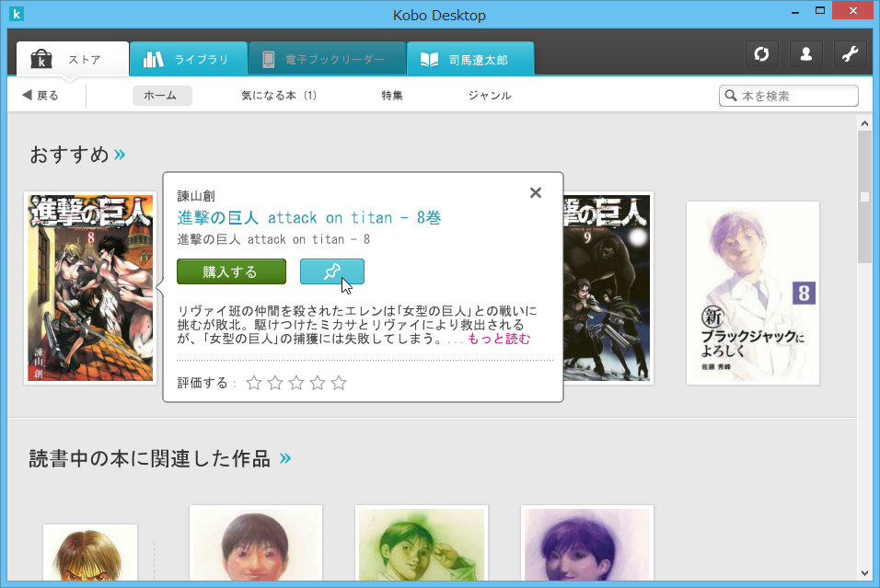Rate the book three stars
880x588 pixels.
(x=296, y=383)
